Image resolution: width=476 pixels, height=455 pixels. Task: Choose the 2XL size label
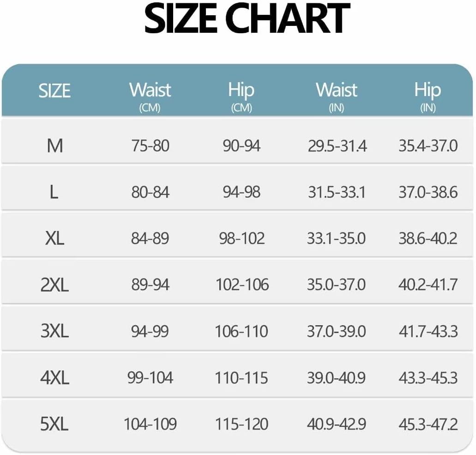pyautogui.click(x=54, y=285)
